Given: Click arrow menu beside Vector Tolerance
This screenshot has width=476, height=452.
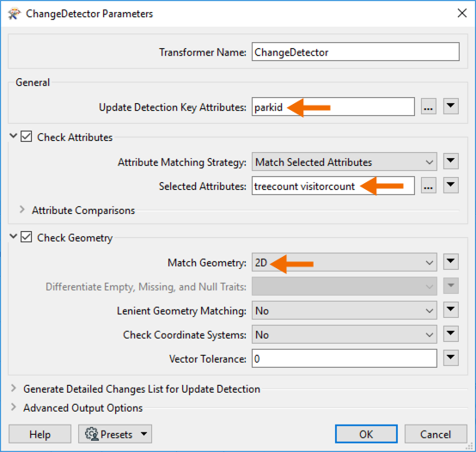Looking at the screenshot, I should [x=451, y=357].
